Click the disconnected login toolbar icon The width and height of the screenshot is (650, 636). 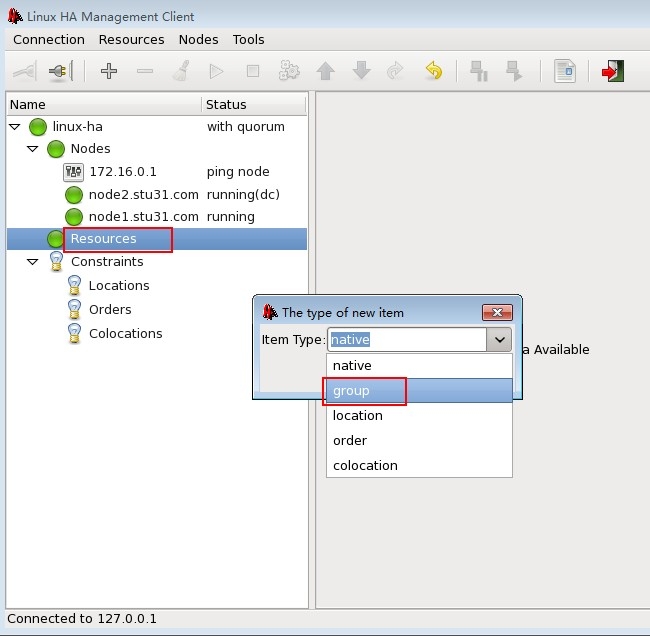(25, 71)
